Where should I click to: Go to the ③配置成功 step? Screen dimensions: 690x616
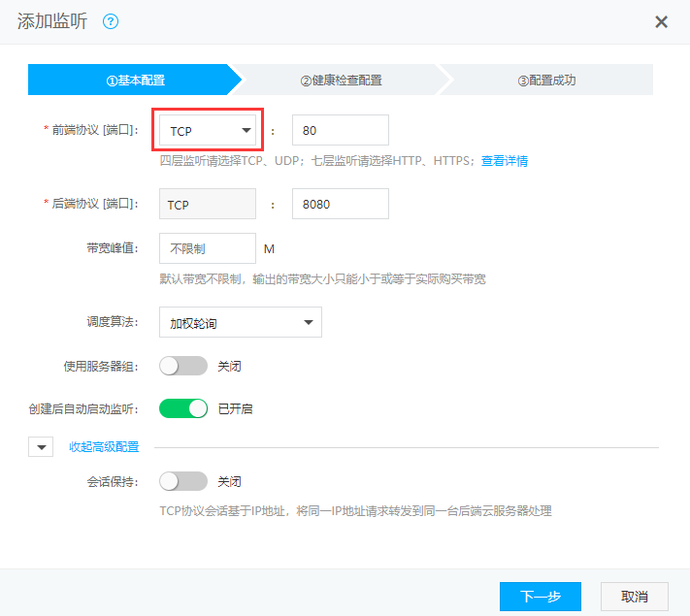[x=546, y=80]
